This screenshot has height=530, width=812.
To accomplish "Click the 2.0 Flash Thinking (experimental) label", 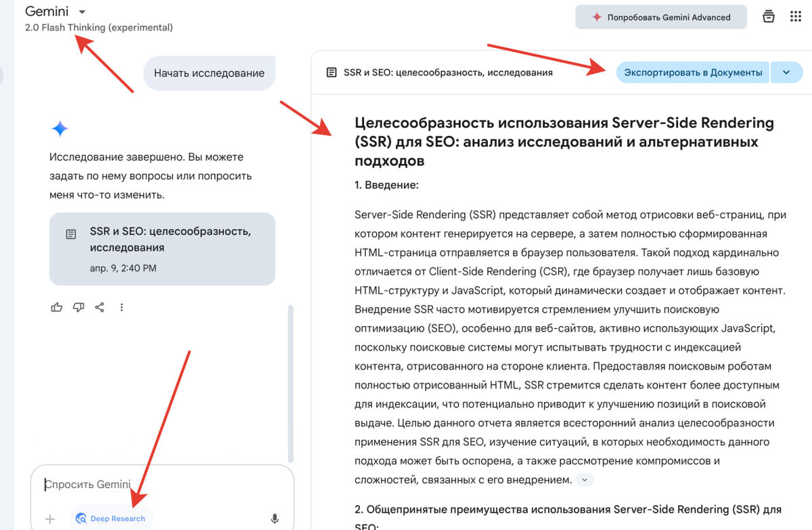I will 99,28.
